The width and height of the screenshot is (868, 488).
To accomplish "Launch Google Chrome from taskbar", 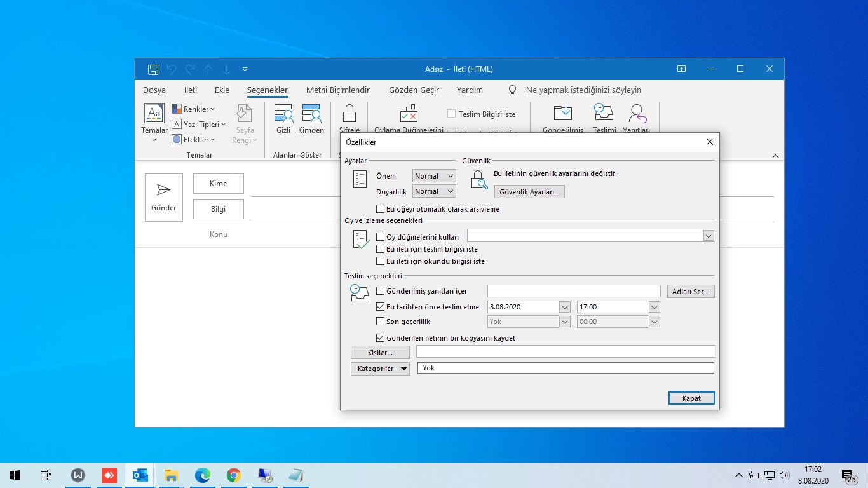I will click(233, 475).
